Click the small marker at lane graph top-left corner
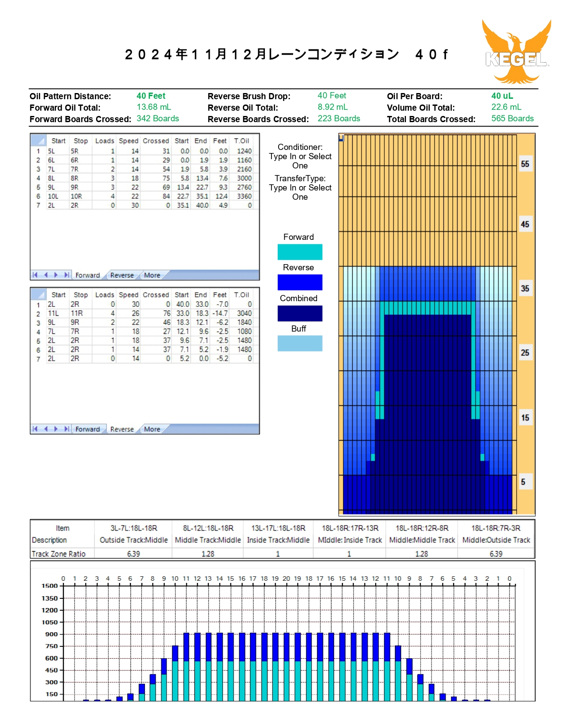This screenshot has height=728, width=562. [x=341, y=138]
